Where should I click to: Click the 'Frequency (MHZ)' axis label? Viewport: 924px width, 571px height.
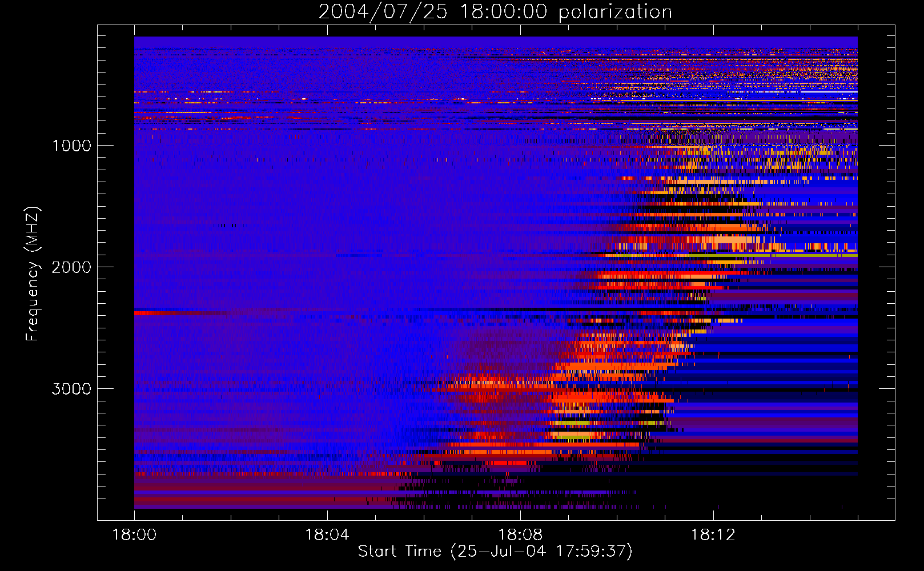(x=33, y=275)
